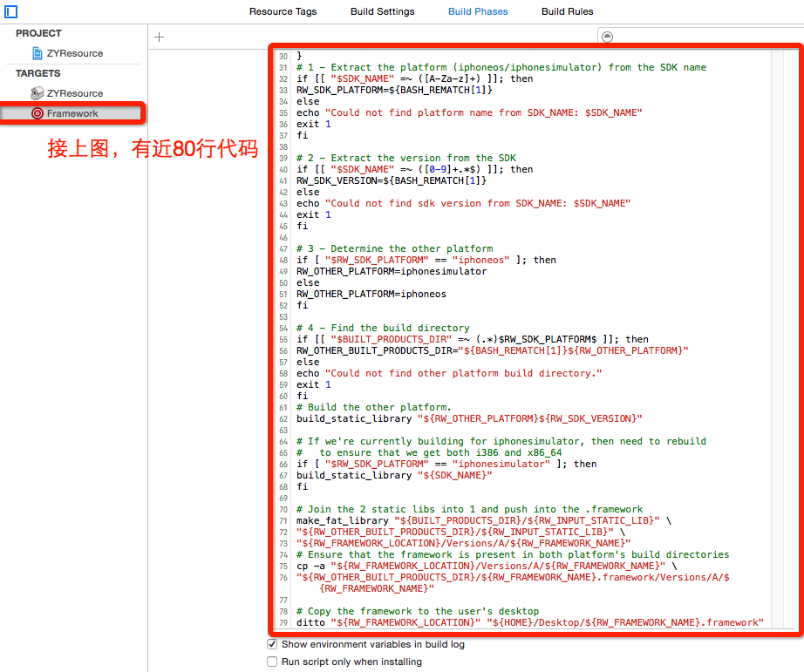Click the Framework aggregate target icon

pyautogui.click(x=37, y=113)
